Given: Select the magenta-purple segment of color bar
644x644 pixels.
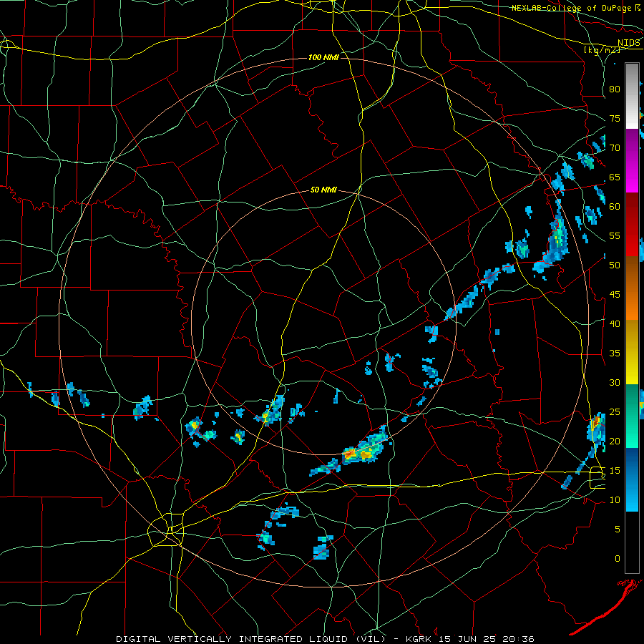Looking at the screenshot, I should (632, 161).
